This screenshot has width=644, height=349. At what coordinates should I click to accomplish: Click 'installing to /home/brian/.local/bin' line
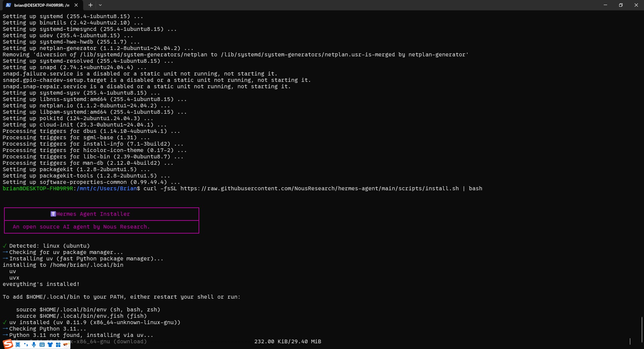pos(63,265)
